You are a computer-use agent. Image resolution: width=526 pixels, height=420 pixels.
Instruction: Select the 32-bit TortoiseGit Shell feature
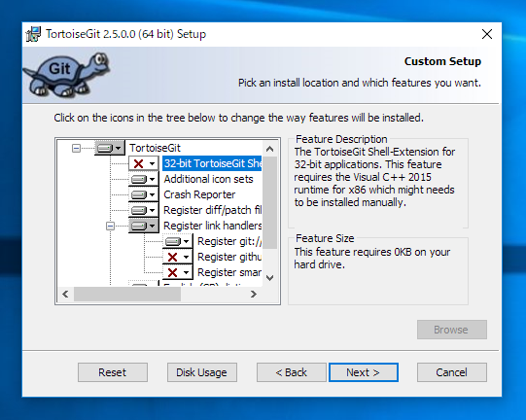click(x=212, y=163)
